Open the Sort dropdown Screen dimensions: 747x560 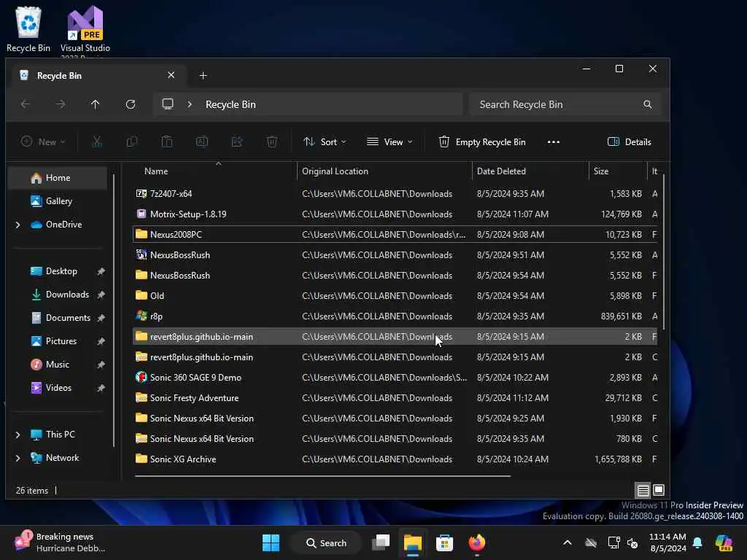coord(325,142)
